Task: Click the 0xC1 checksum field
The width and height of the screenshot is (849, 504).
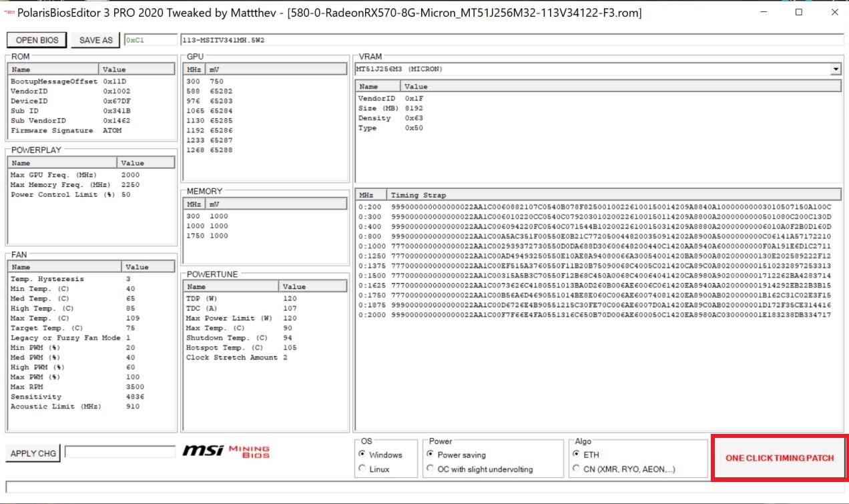Action: 150,40
